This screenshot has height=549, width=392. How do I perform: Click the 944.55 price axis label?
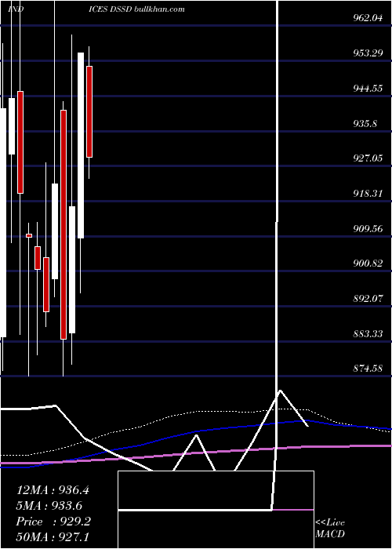coord(368,89)
